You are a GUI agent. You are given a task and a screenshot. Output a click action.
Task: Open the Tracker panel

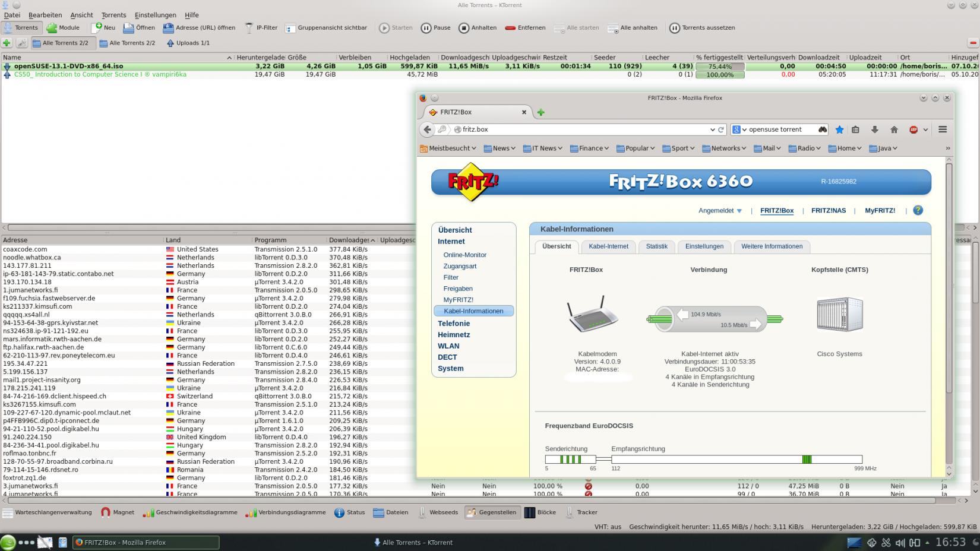581,512
